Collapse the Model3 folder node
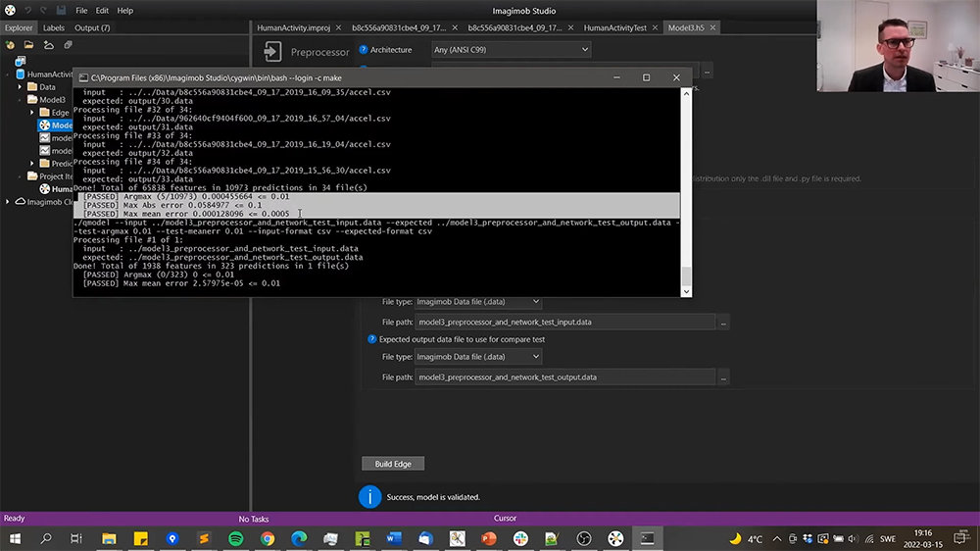Viewport: 980px width, 551px height. coord(20,100)
